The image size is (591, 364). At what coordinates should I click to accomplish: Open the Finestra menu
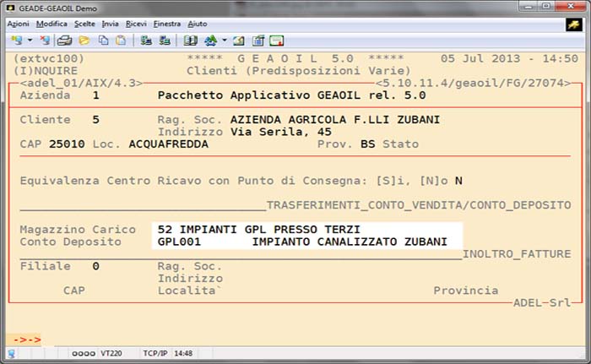pyautogui.click(x=167, y=24)
